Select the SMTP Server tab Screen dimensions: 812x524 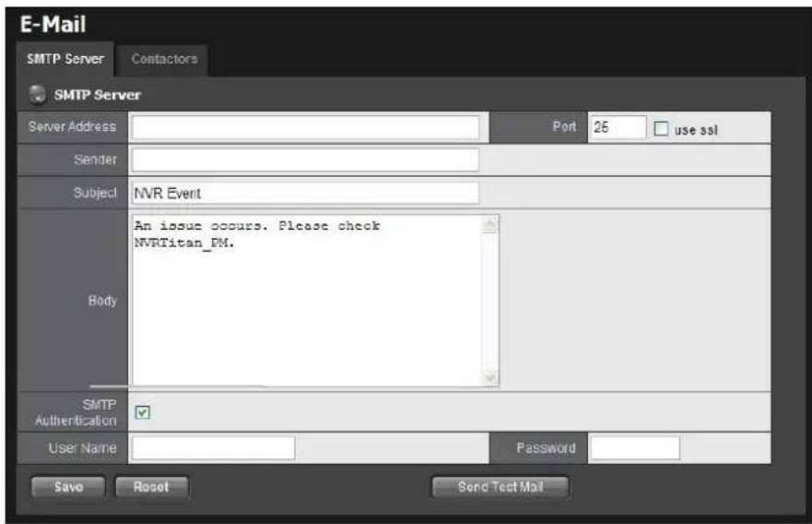point(65,59)
